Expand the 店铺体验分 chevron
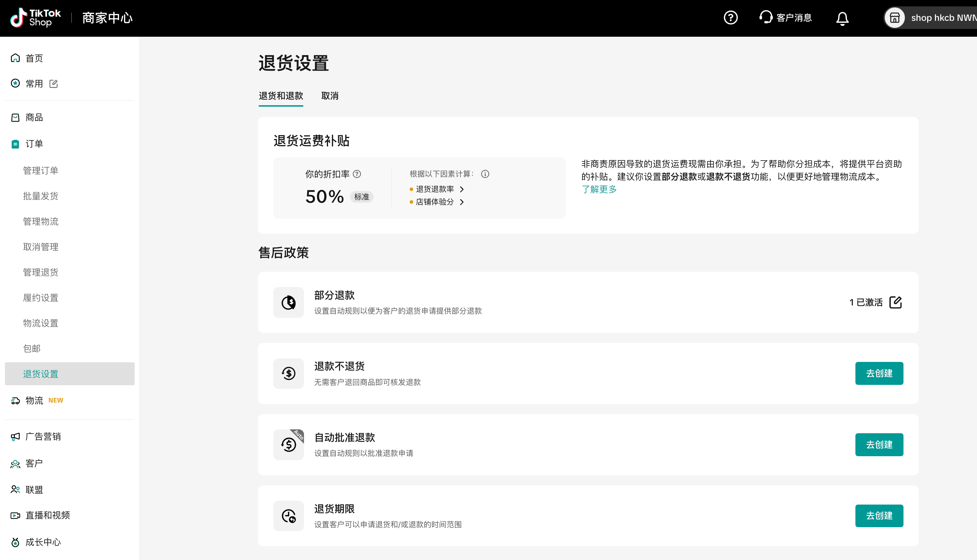 coord(462,202)
